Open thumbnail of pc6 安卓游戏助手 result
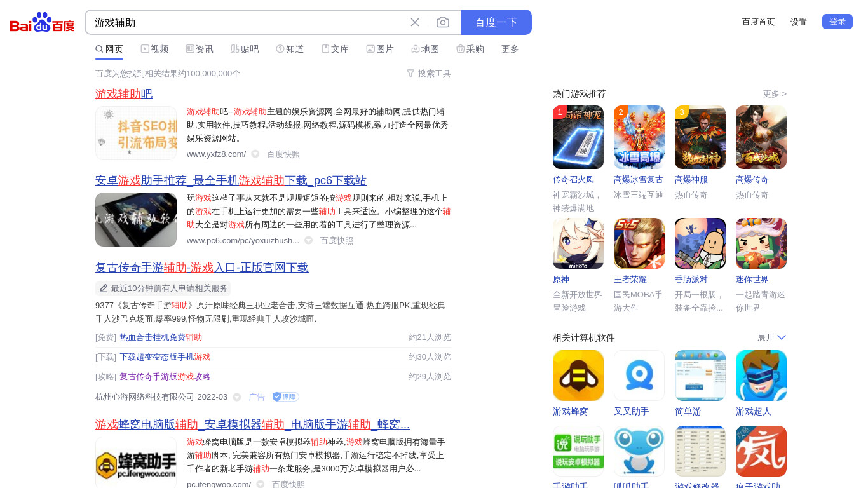 pyautogui.click(x=136, y=219)
